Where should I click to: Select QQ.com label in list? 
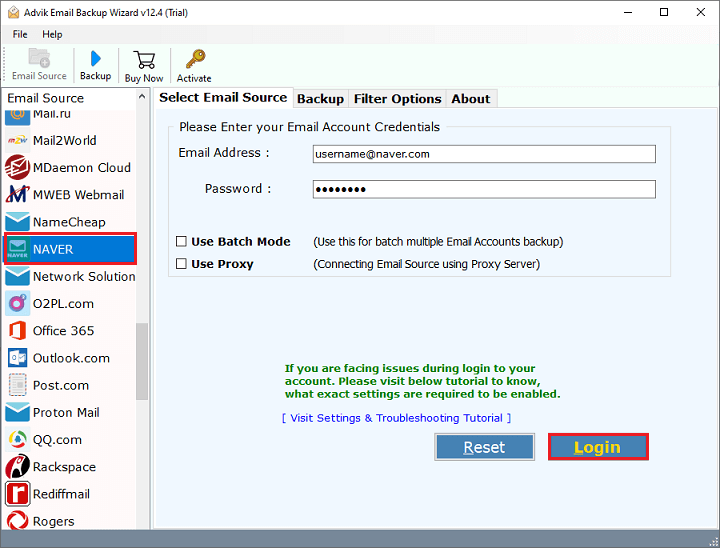coord(57,440)
